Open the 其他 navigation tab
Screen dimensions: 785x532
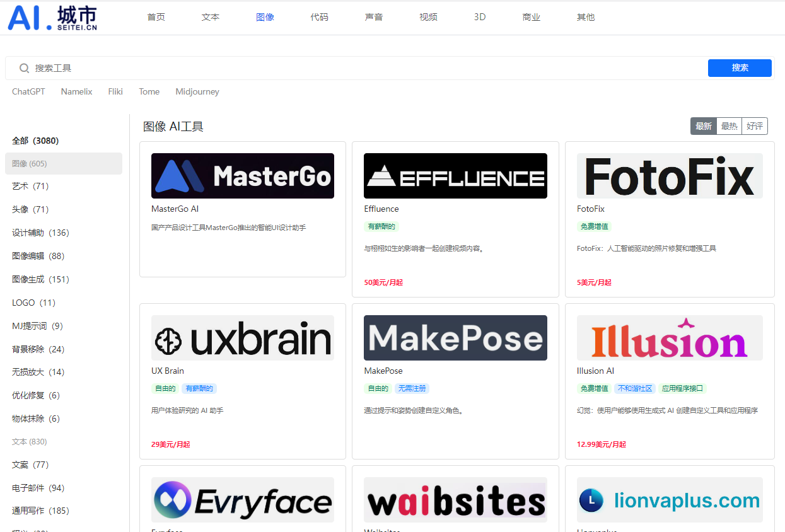pos(586,17)
